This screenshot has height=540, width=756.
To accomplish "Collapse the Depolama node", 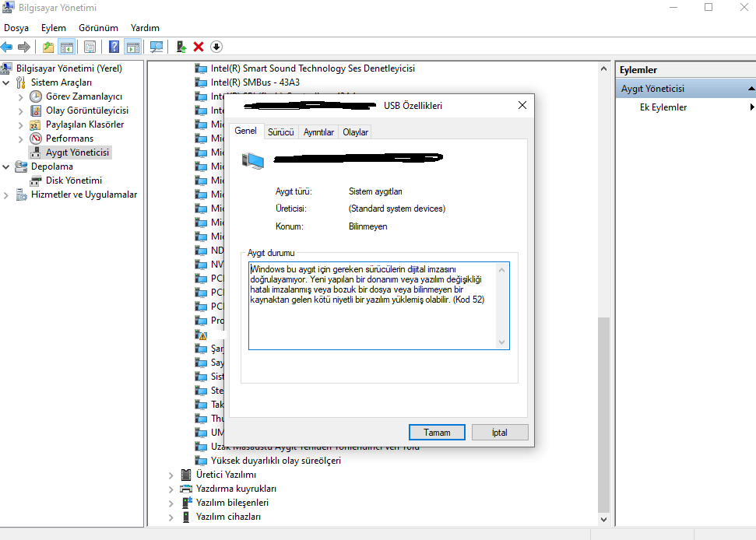I will pyautogui.click(x=5, y=167).
